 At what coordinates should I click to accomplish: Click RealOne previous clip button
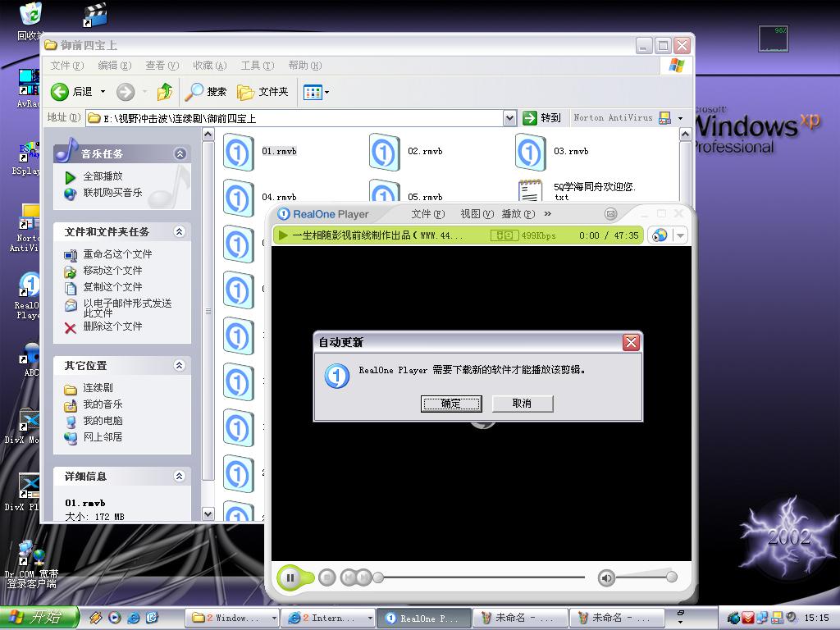[348, 577]
